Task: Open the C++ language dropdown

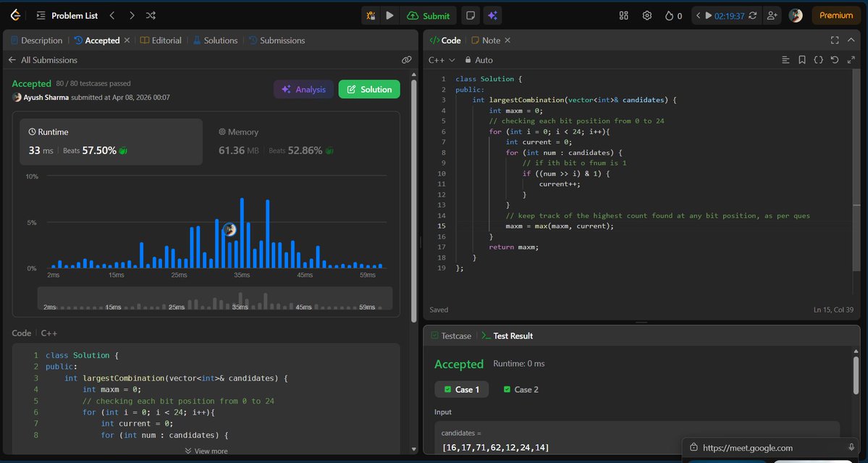Action: 442,60
